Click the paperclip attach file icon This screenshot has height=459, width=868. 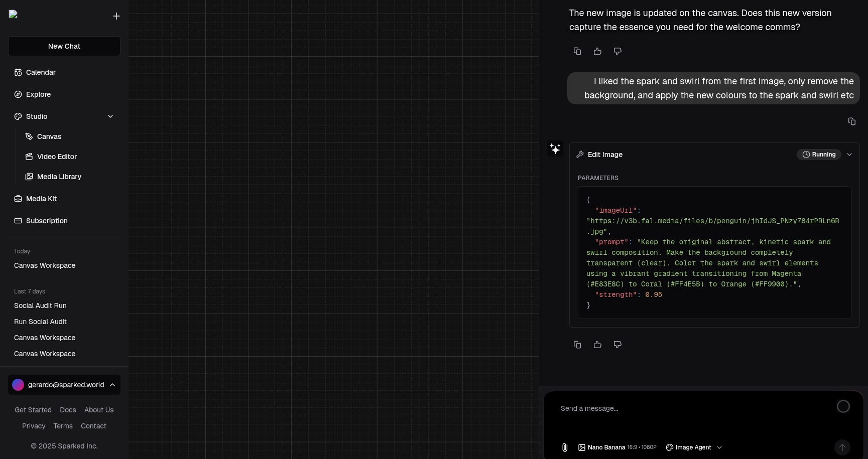point(565,447)
